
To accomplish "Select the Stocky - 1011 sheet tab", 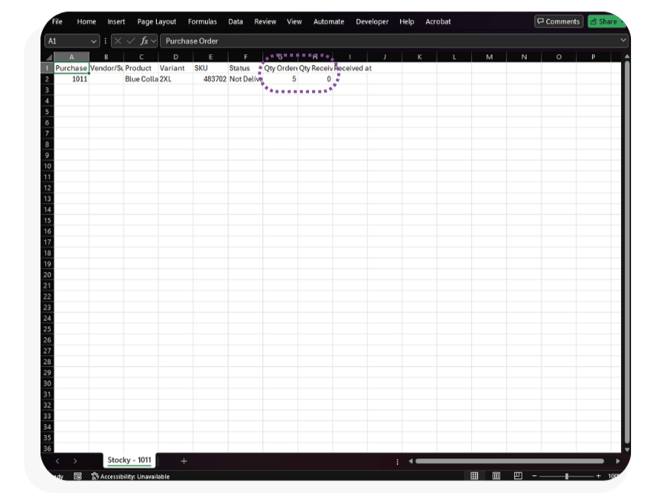I will coord(129,461).
